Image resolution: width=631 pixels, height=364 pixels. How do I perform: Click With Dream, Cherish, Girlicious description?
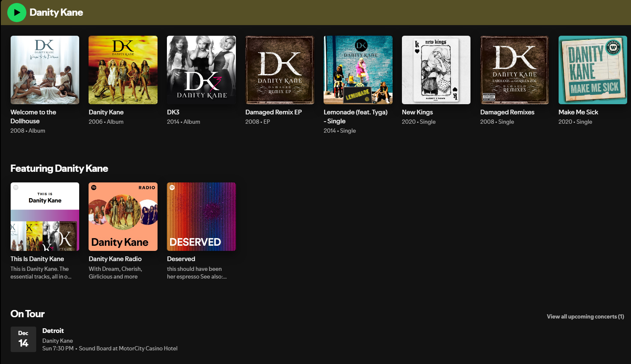coord(115,273)
